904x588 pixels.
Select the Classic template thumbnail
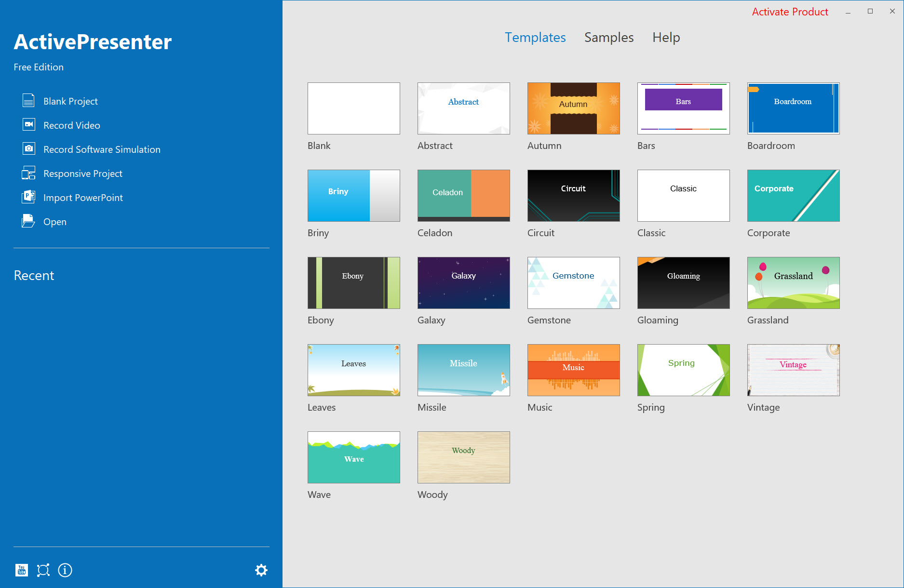(x=684, y=196)
